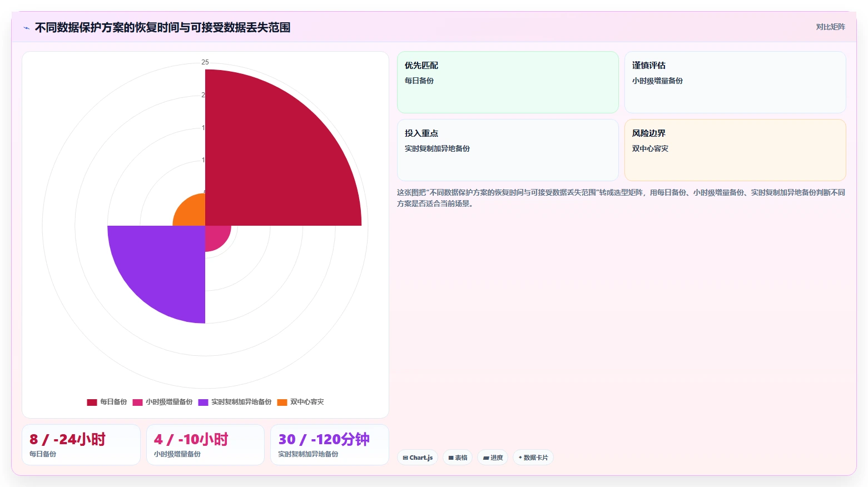The image size is (868, 487).
Task: Click the Chart.js chip icon
Action: click(405, 458)
